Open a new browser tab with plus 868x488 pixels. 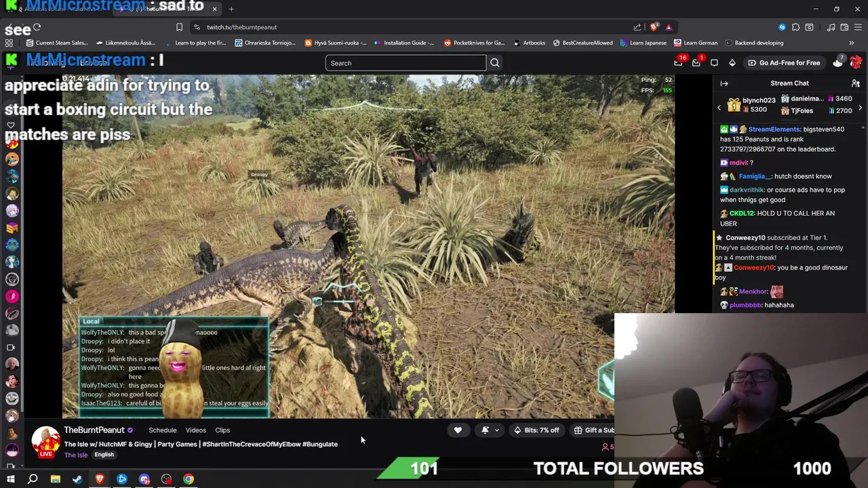(231, 9)
